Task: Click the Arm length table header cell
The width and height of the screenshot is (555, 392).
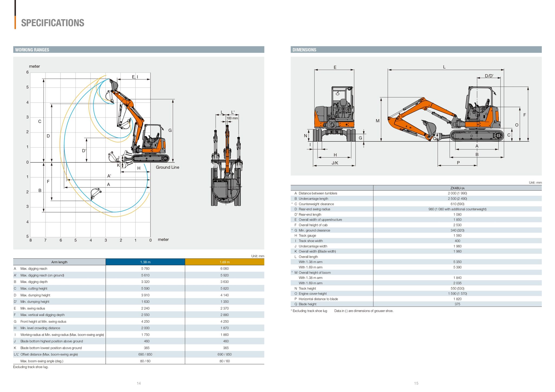Action: coord(59,262)
